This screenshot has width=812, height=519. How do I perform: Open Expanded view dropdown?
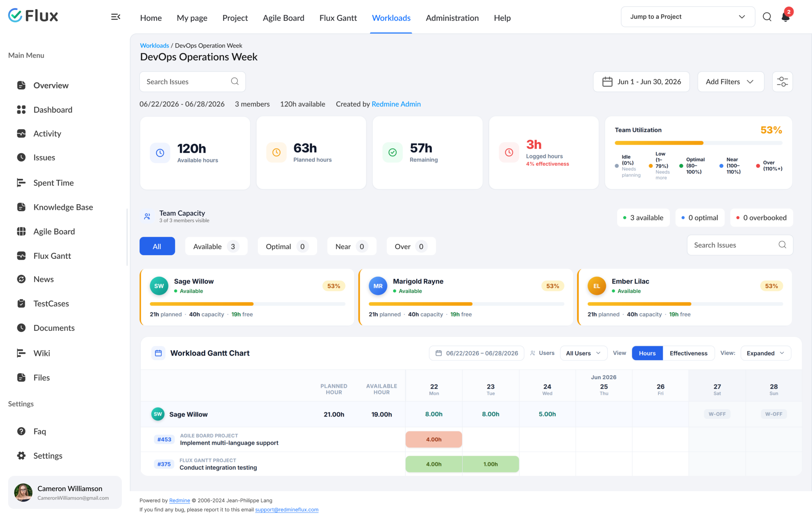coord(766,353)
